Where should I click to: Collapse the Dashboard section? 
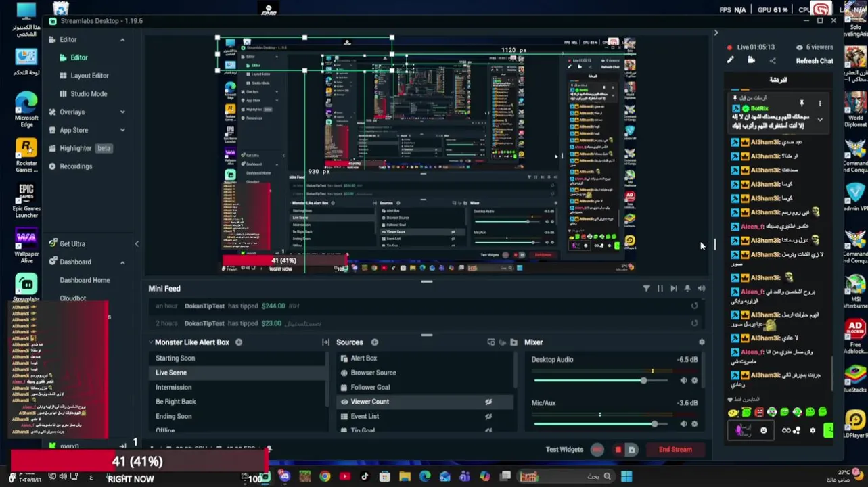pyautogui.click(x=122, y=262)
